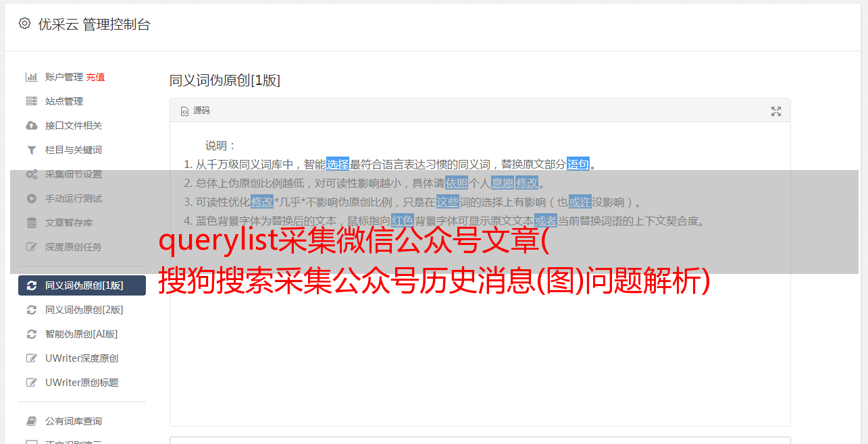The width and height of the screenshot is (868, 444).
Task: Click the book icon for 公有词库查询
Action: click(31, 421)
